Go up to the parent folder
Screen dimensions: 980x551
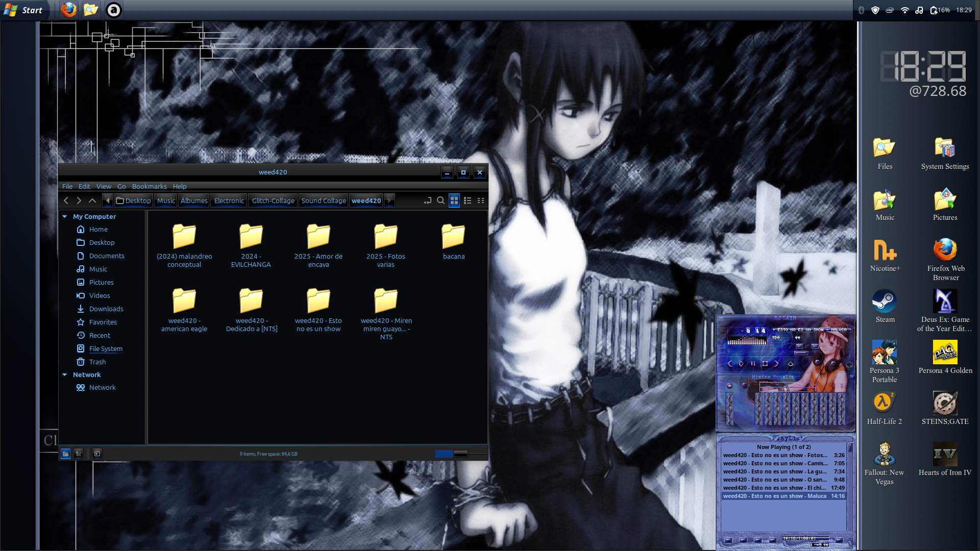tap(92, 201)
